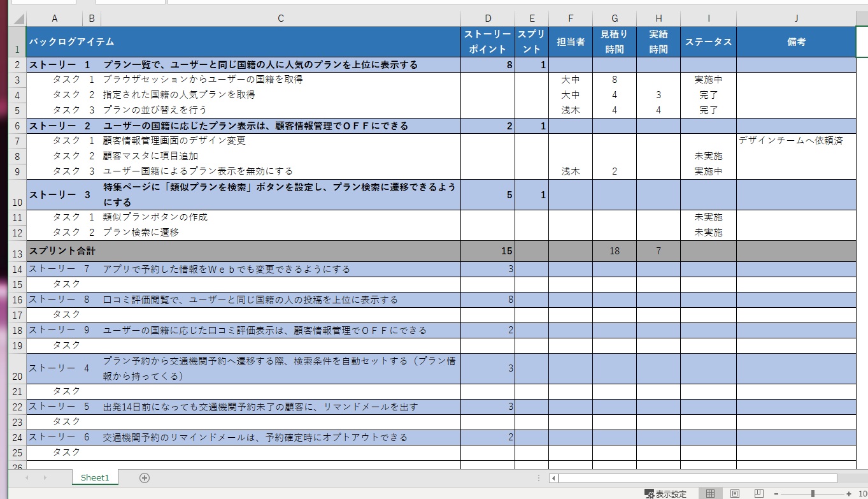Screen dimensions: 868x499
Task: Select cell ブラウザセッションからユーザーの国籍を取得
Action: [x=281, y=80]
